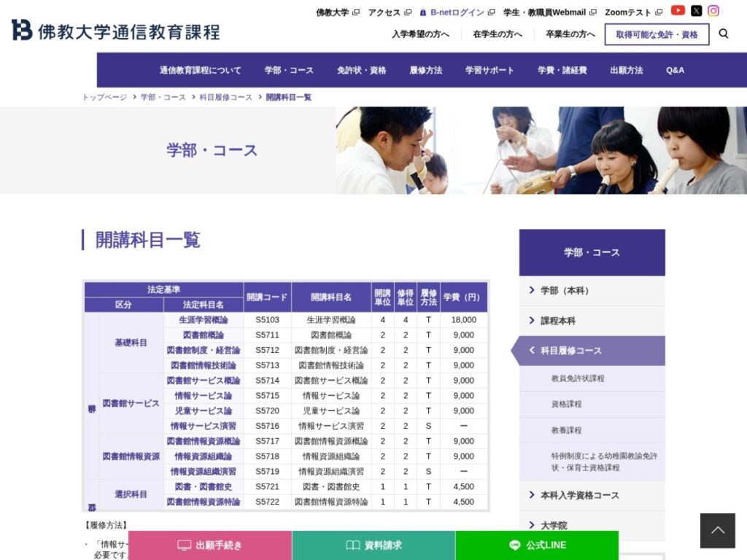Image resolution: width=747 pixels, height=560 pixels.
Task: Click 公式LINE bottom button
Action: pos(537,545)
